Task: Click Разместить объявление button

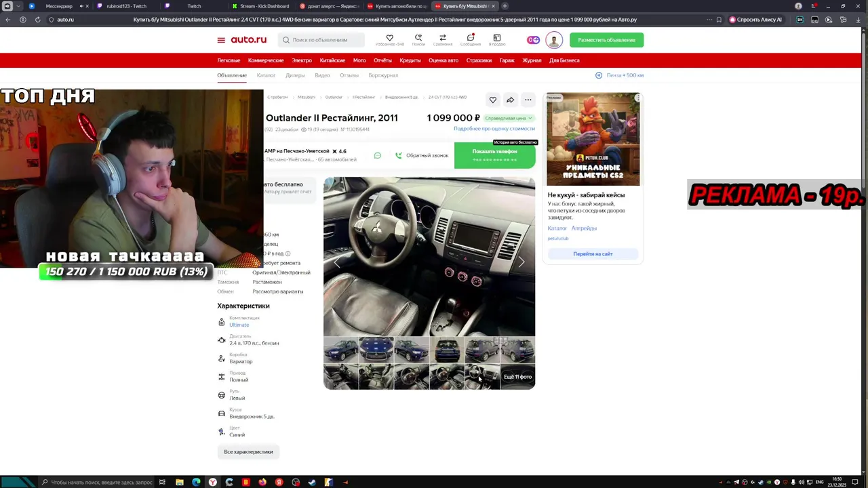Action: (606, 40)
